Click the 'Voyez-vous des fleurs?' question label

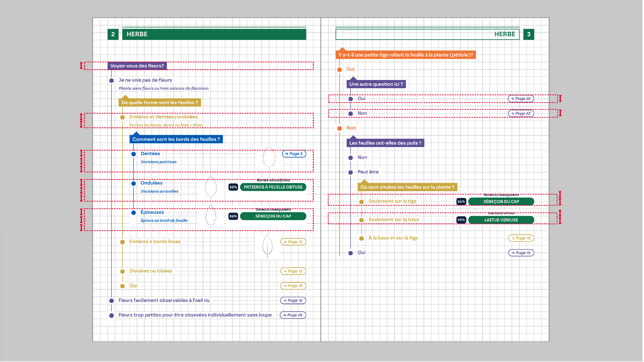pos(137,66)
